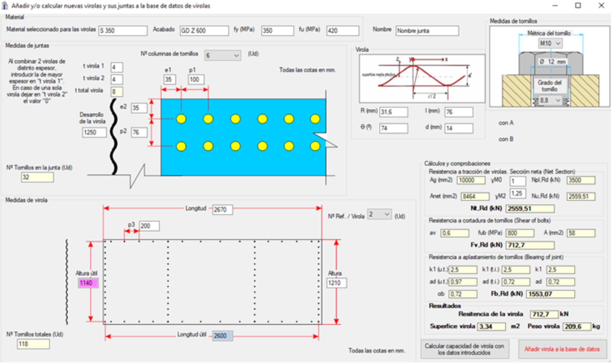Screen dimensions: 611x364
Task: Click the fy (MPa) value field
Action: click(277, 31)
